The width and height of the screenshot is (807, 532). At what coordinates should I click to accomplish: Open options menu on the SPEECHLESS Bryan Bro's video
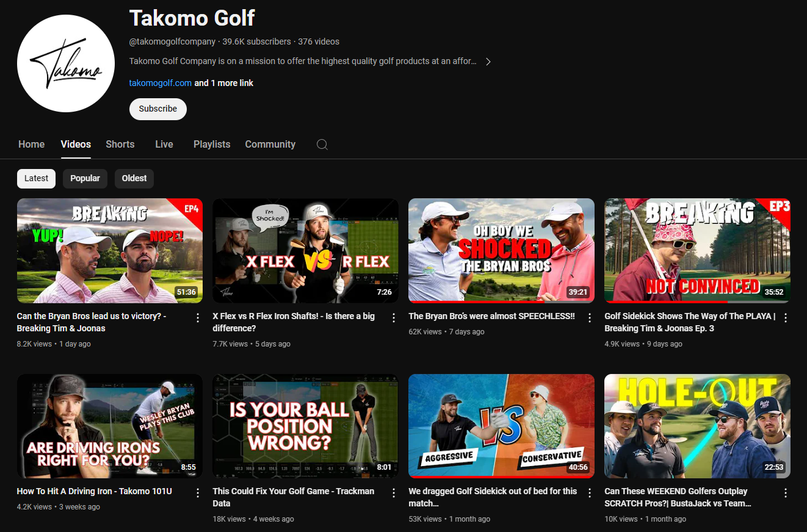589,317
